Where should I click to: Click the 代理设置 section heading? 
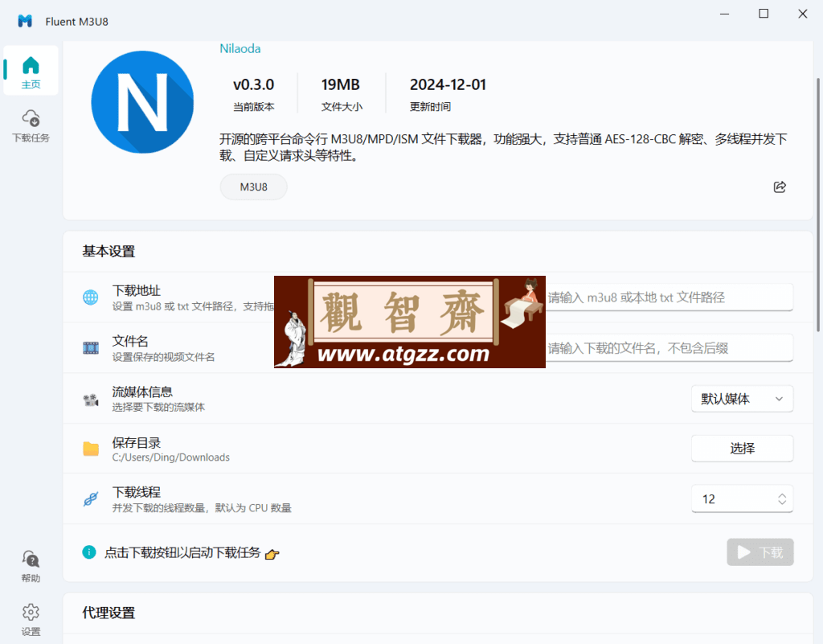[x=109, y=613]
